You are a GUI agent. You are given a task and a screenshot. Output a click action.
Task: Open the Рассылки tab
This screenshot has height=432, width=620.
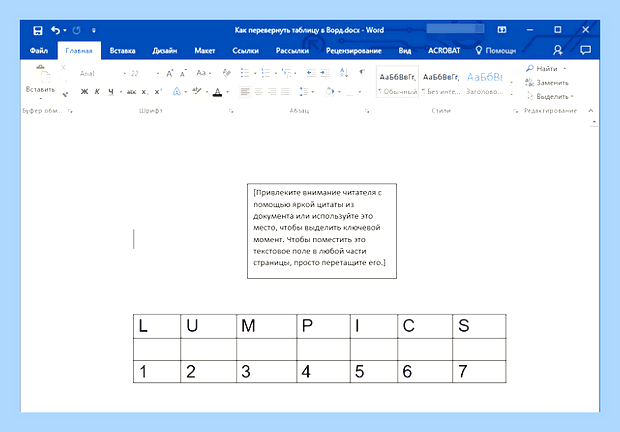tap(292, 51)
